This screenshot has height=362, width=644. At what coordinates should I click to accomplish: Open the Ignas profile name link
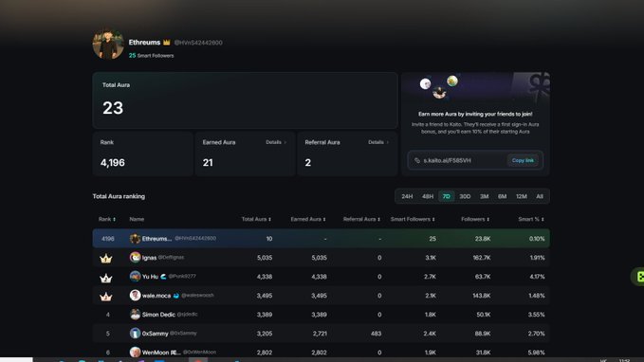[x=149, y=258]
